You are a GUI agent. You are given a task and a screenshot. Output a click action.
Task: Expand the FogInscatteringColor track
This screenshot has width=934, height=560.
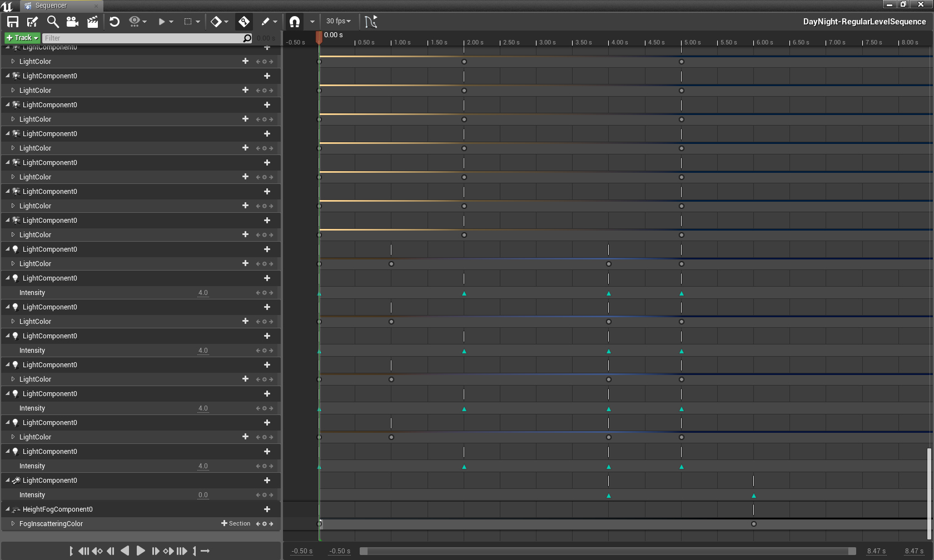tap(13, 524)
